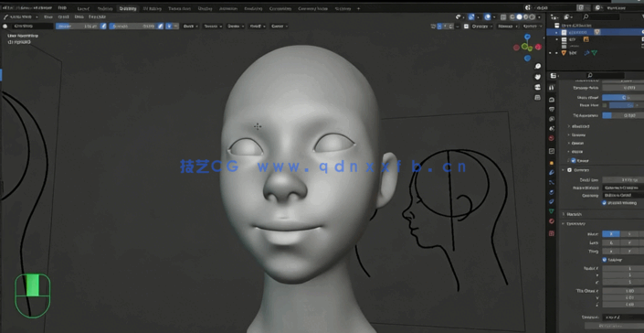Toggle camera view in viewport
This screenshot has height=333, width=644.
(x=538, y=87)
